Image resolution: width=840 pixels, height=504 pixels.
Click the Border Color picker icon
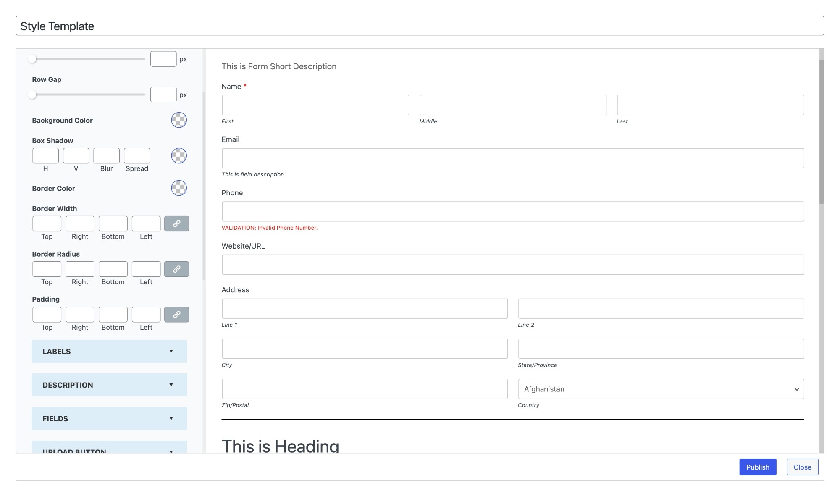coord(179,188)
